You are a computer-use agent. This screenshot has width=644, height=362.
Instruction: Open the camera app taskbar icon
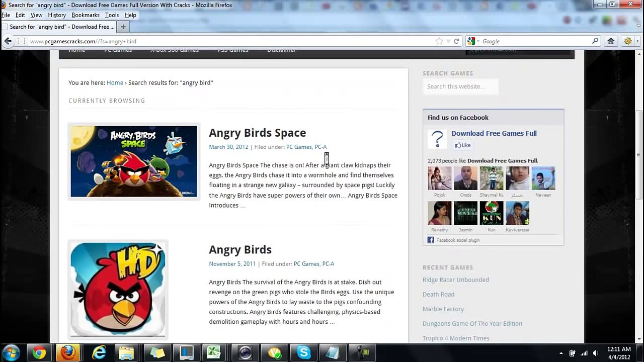point(245,353)
